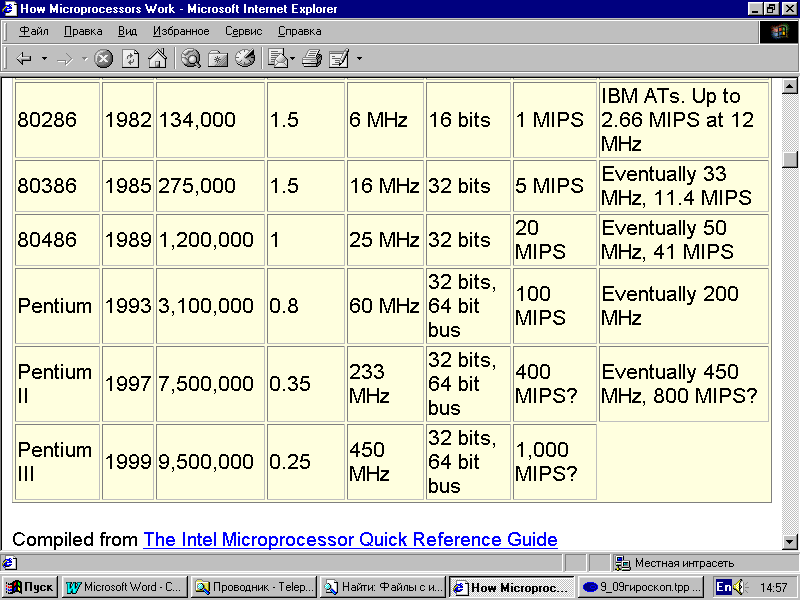
Task: Click the scrollbar down arrow
Action: pyautogui.click(x=789, y=541)
